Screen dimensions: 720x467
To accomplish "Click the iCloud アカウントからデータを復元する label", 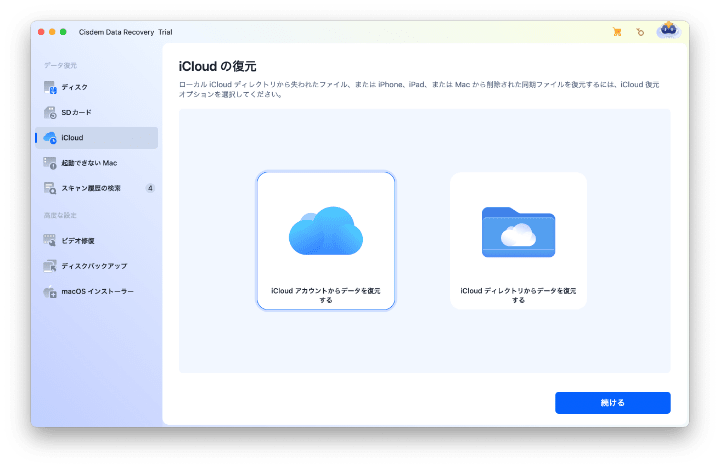I will click(x=325, y=295).
